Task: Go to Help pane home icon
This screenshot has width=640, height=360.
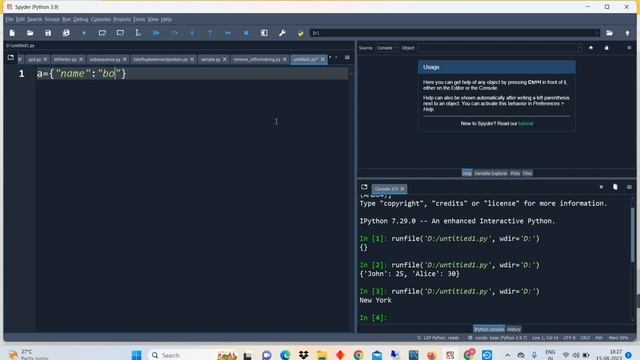Action: [x=591, y=48]
